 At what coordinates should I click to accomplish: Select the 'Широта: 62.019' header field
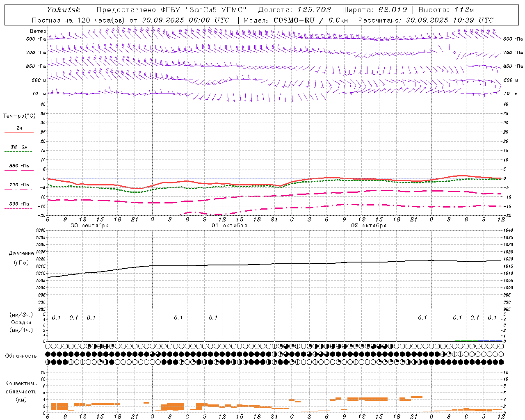coord(374,10)
